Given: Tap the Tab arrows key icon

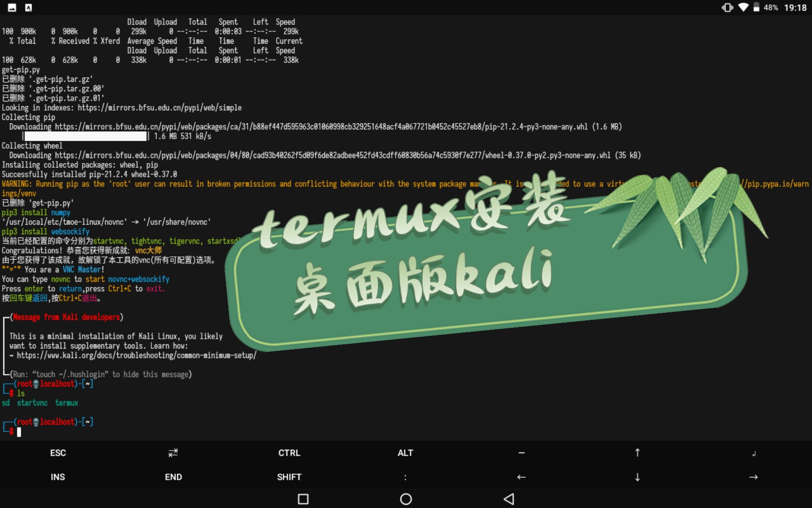Looking at the screenshot, I should (173, 453).
